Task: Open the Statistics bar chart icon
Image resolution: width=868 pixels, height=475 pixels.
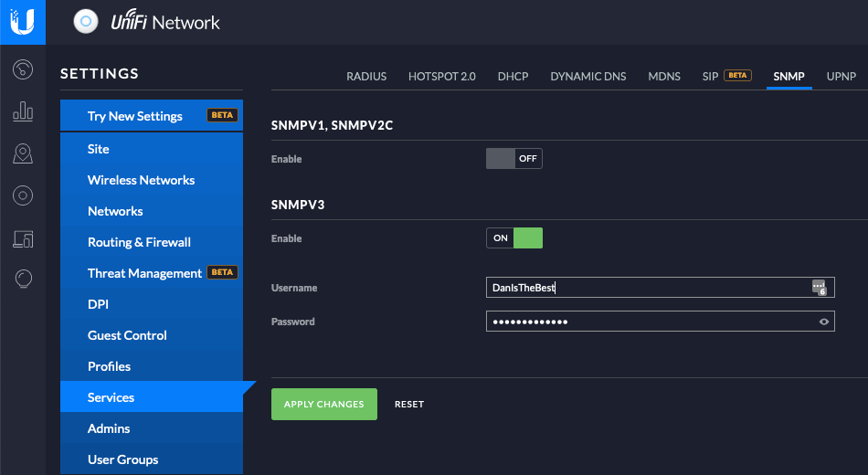Action: point(24,112)
